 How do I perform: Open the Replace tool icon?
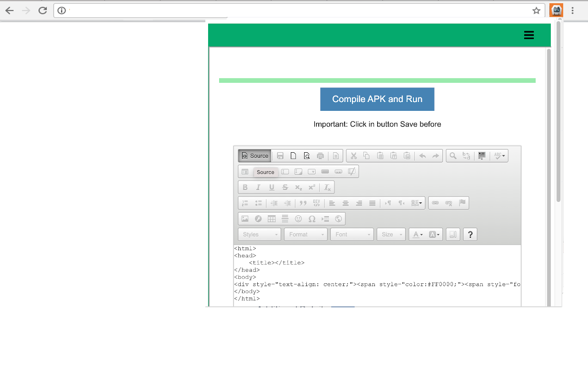coord(466,156)
